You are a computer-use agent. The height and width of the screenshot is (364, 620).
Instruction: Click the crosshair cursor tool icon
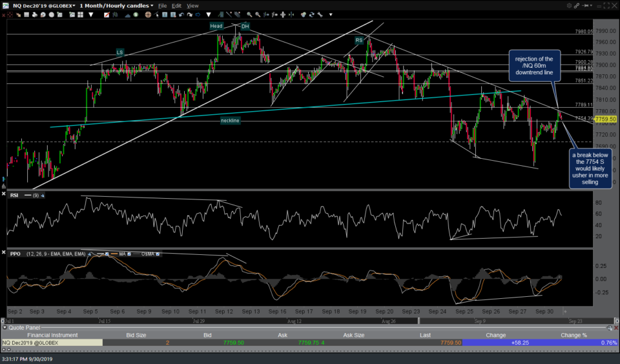(x=148, y=15)
